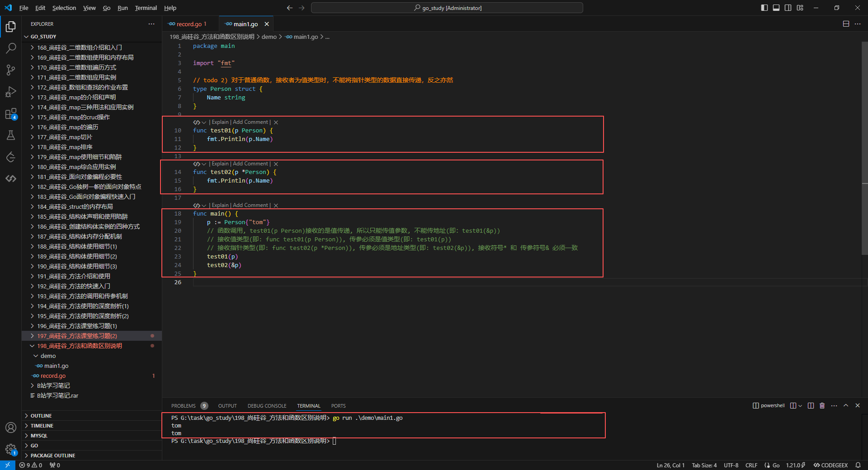Kill the terminal with trash icon
868x470 pixels.
pyautogui.click(x=822, y=405)
